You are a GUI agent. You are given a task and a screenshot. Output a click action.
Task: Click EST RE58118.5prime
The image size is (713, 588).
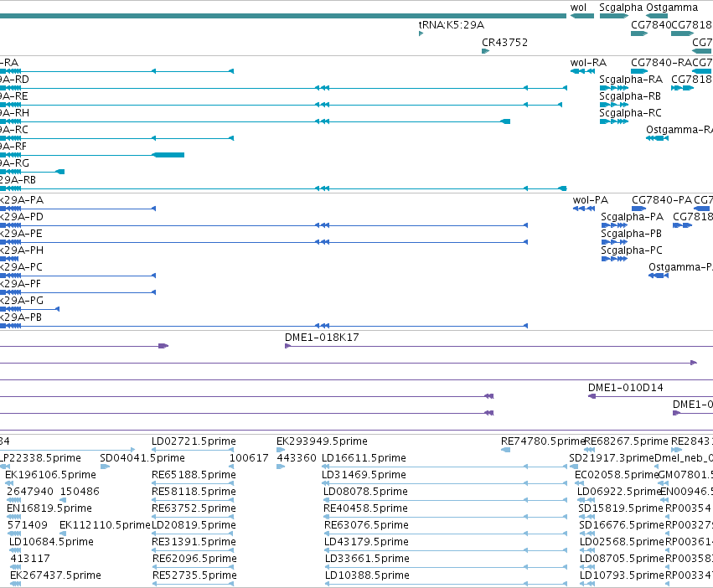coord(194,492)
